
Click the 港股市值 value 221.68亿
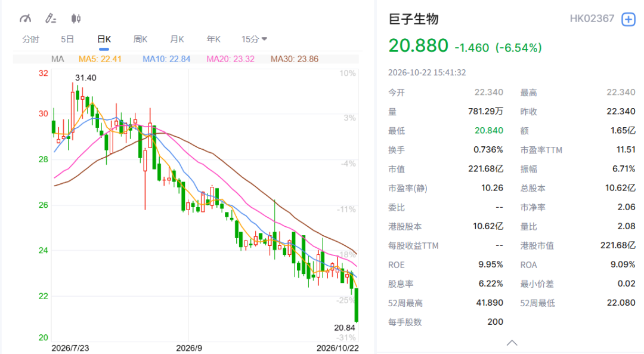618,245
